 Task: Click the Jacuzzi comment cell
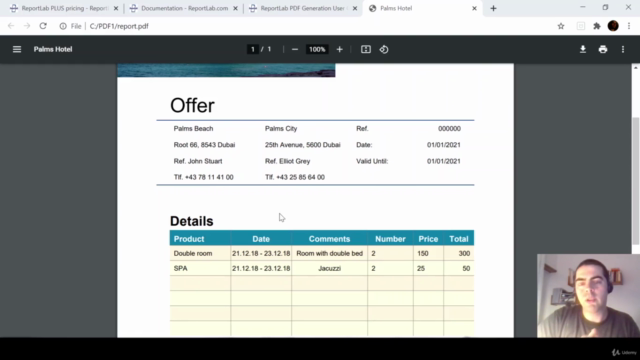point(329,268)
